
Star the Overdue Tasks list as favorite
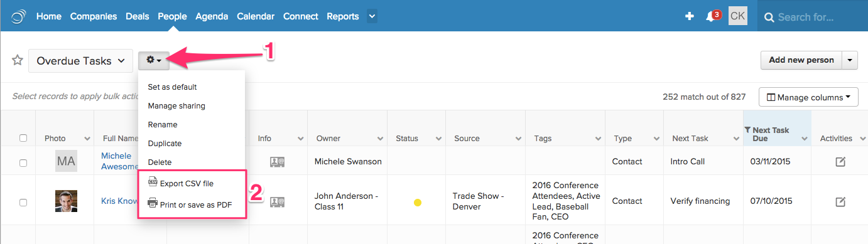point(18,60)
